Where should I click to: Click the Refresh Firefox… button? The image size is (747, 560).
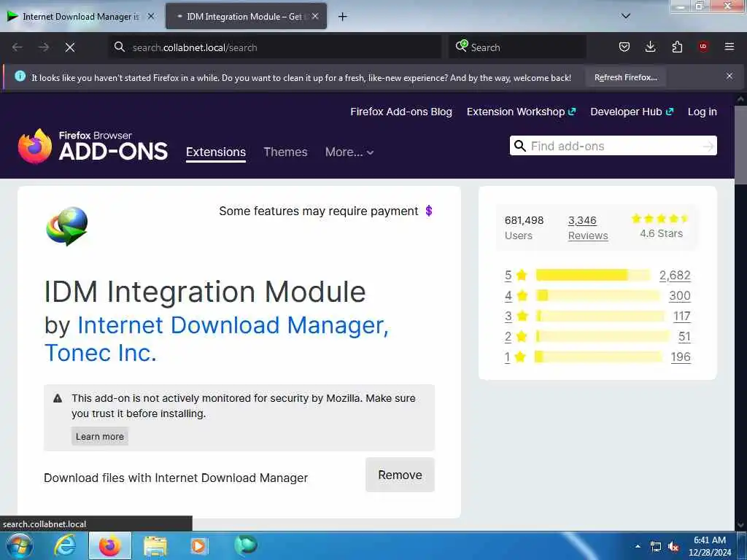click(625, 77)
